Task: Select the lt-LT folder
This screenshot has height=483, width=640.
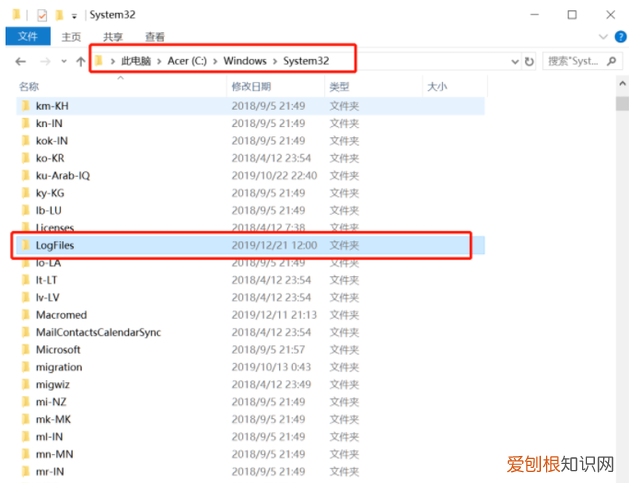Action: (251, 280)
